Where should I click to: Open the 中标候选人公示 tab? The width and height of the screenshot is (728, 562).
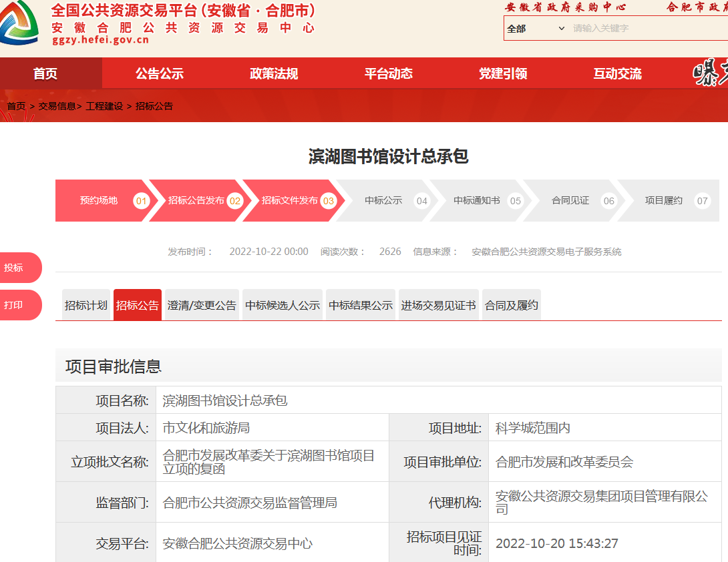[283, 305]
